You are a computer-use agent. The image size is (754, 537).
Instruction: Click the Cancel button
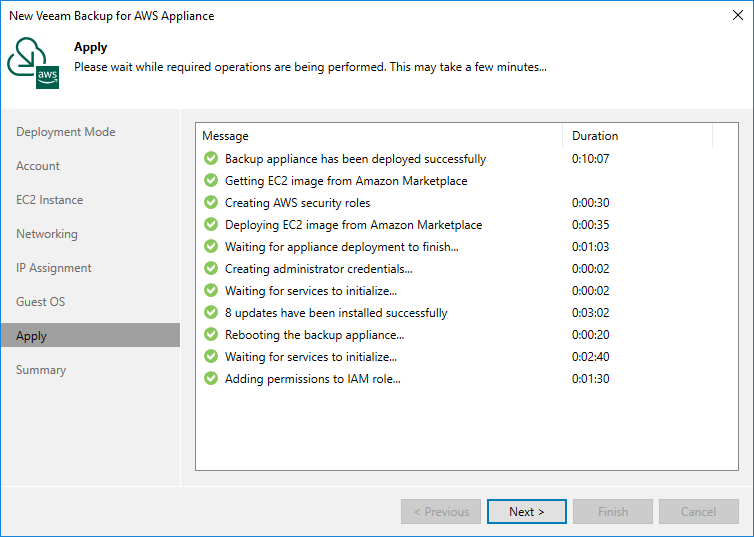698,512
